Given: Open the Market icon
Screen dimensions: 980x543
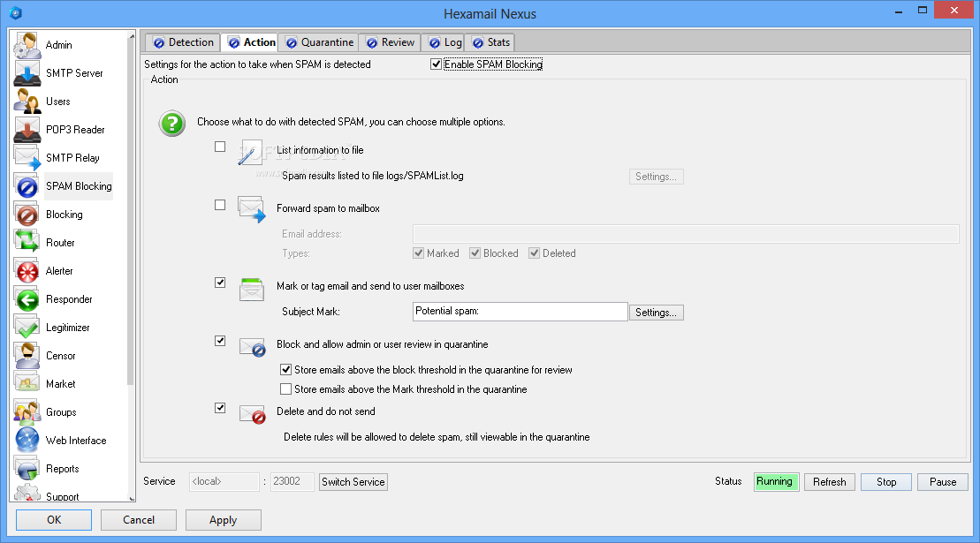Looking at the screenshot, I should 27,384.
